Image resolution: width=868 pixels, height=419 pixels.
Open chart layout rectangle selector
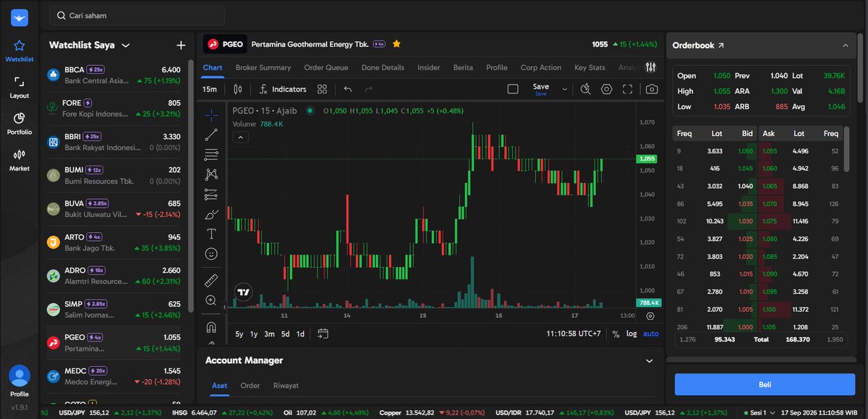[x=513, y=89]
